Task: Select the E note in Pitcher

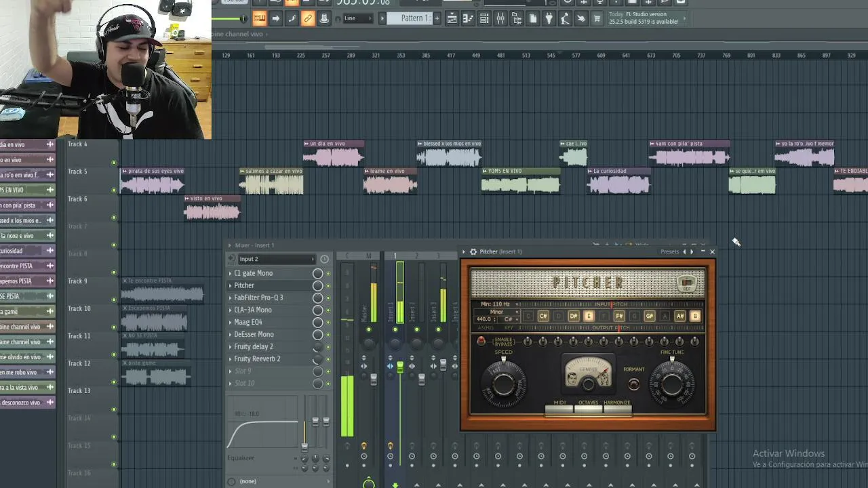Action: [589, 317]
